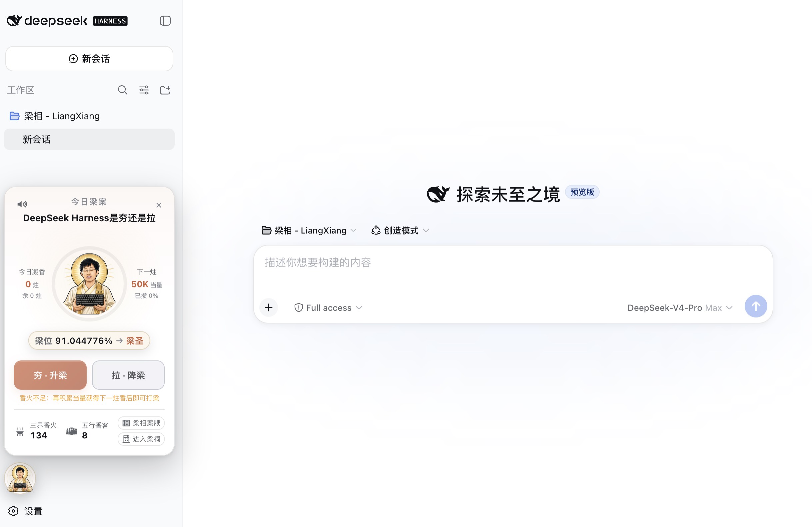Click the 今日凝香 0 炷 value
812x527 pixels.
(x=32, y=284)
